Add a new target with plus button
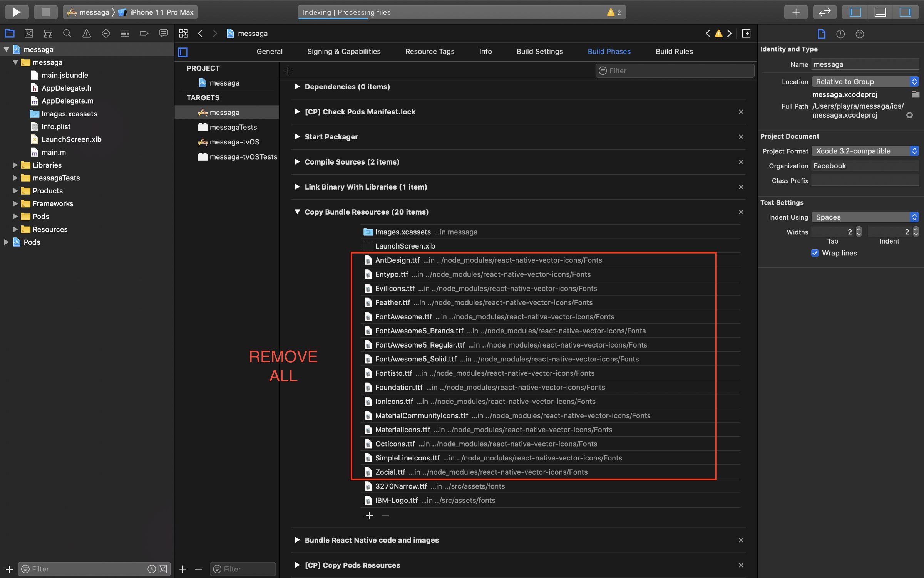Screen dimensions: 924x578 pyautogui.click(x=182, y=569)
